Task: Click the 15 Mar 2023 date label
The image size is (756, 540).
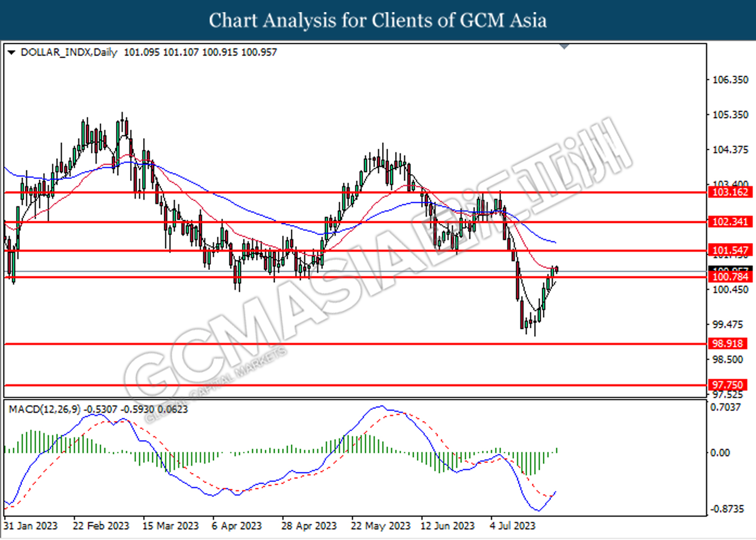Action: [x=170, y=526]
